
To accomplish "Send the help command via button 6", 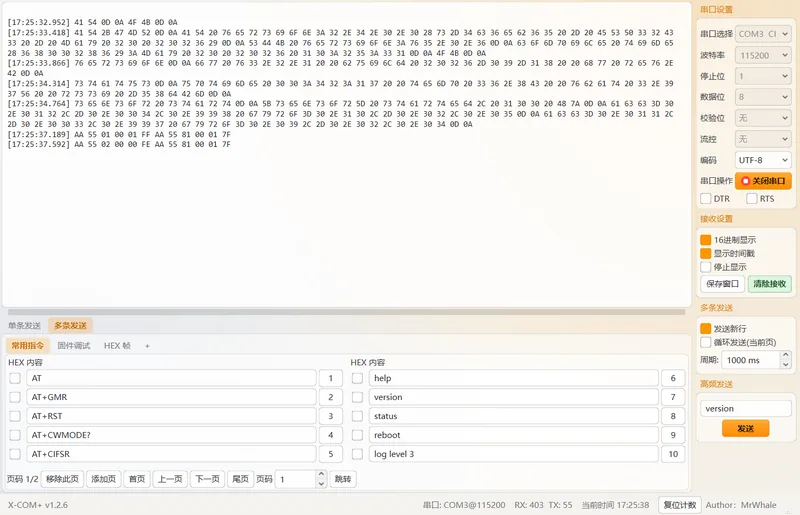I will click(x=673, y=378).
